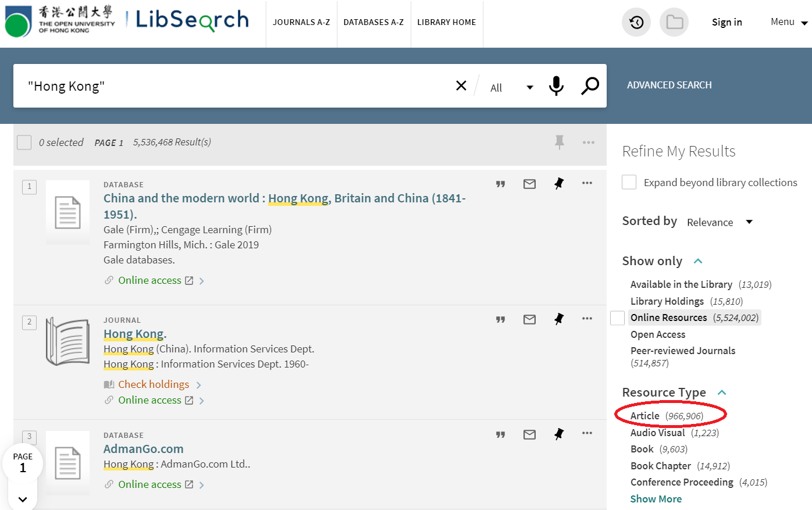Pin the AdmanGo.com record
Screen dimensions: 812x510
point(559,434)
